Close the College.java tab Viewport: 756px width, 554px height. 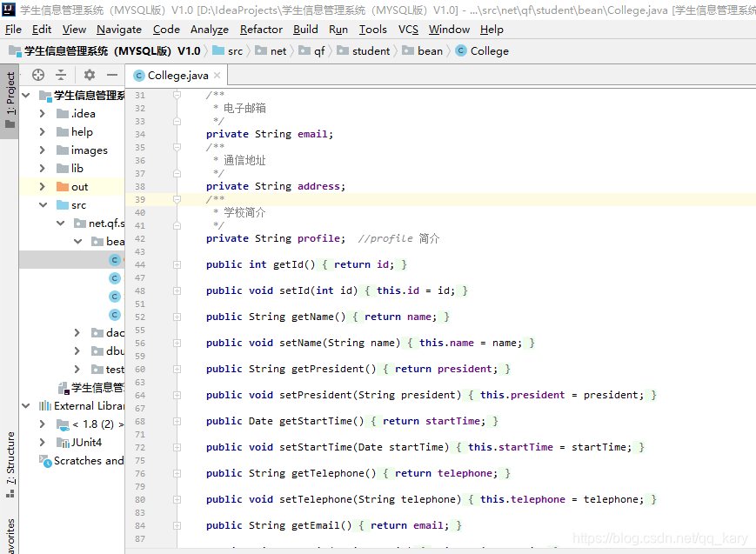[217, 75]
